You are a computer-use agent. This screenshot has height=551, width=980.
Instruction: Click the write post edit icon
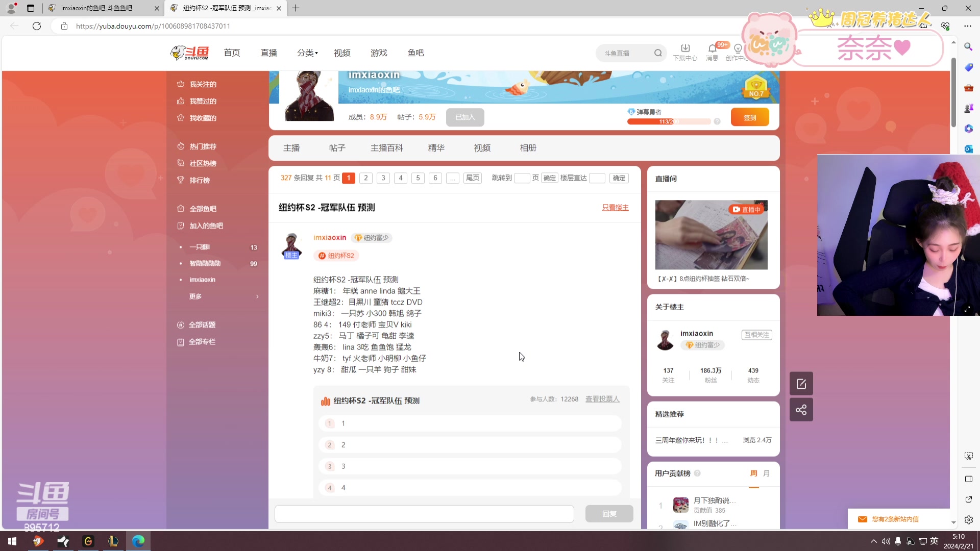[801, 384]
